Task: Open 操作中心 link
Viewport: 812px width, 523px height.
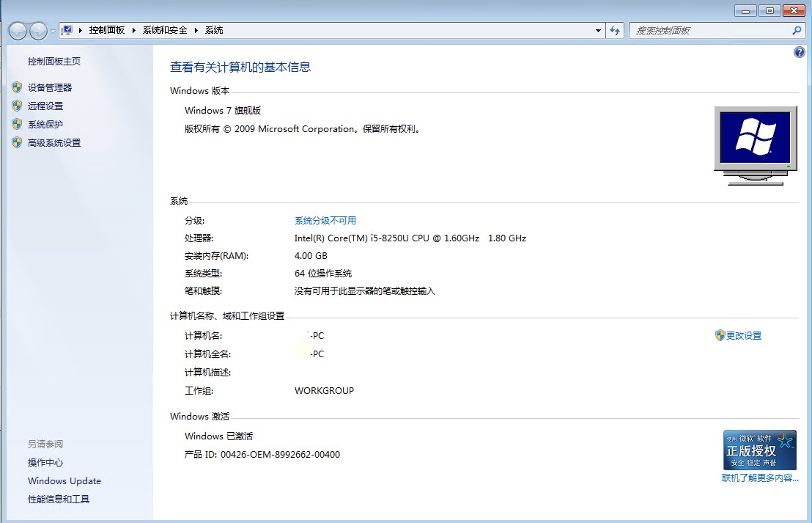Action: (45, 462)
